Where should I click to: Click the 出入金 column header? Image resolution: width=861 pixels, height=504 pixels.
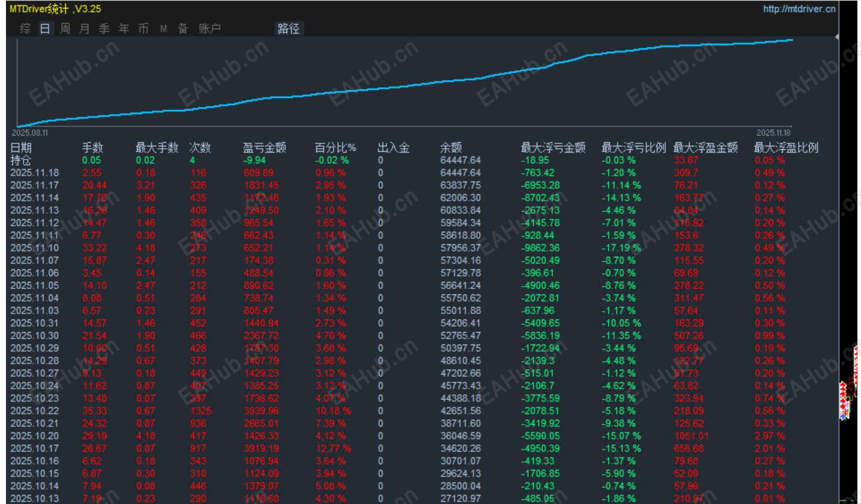pos(394,147)
